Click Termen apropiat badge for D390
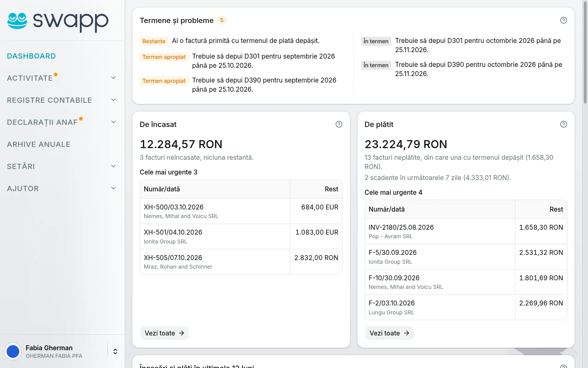 (164, 81)
